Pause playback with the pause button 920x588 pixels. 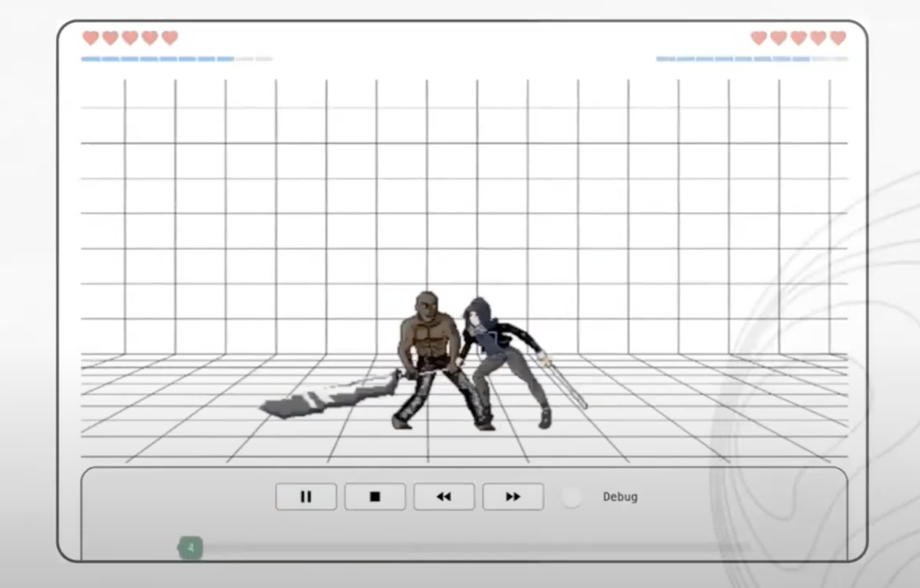(x=306, y=496)
